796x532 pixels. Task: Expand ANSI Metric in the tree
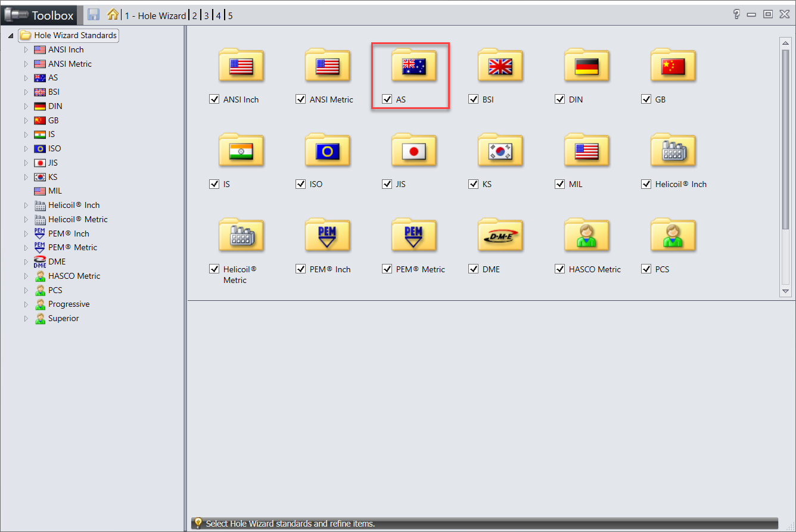coord(26,64)
